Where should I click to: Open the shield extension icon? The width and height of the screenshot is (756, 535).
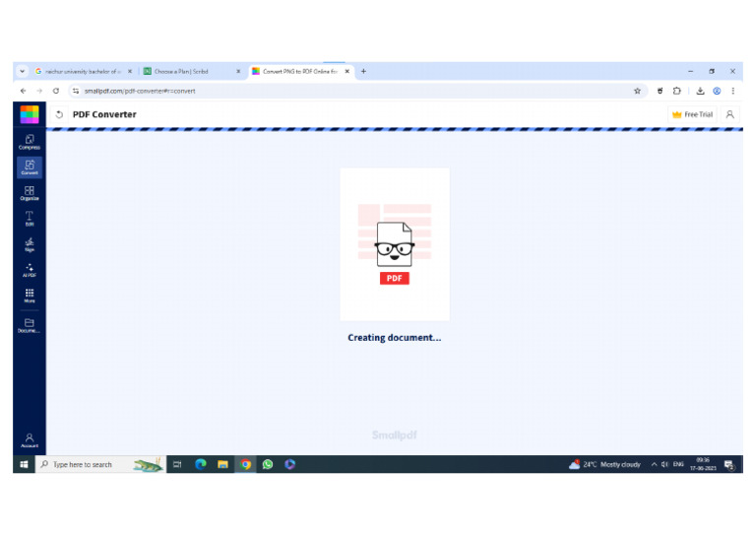click(661, 91)
